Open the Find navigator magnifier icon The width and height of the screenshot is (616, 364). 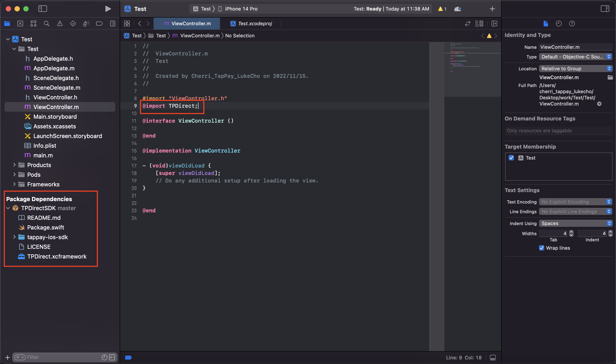tap(46, 24)
